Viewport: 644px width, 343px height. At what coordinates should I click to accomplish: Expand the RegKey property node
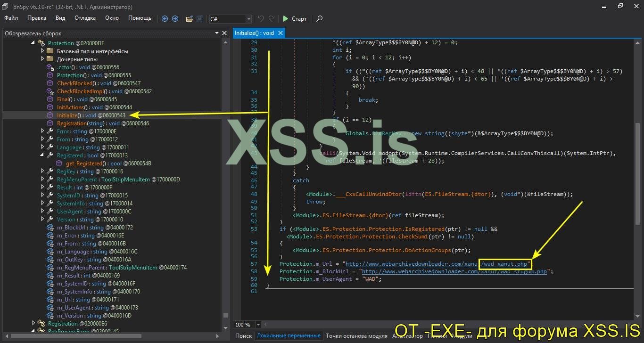[42, 171]
